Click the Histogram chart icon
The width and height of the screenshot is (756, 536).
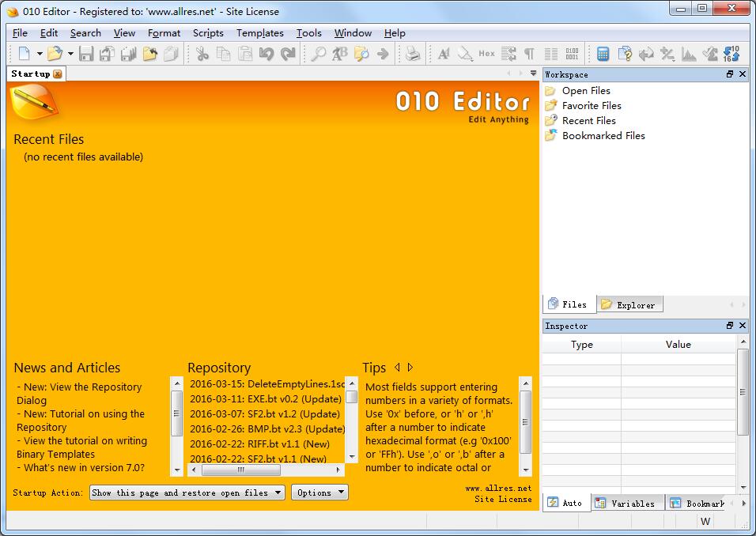[689, 54]
